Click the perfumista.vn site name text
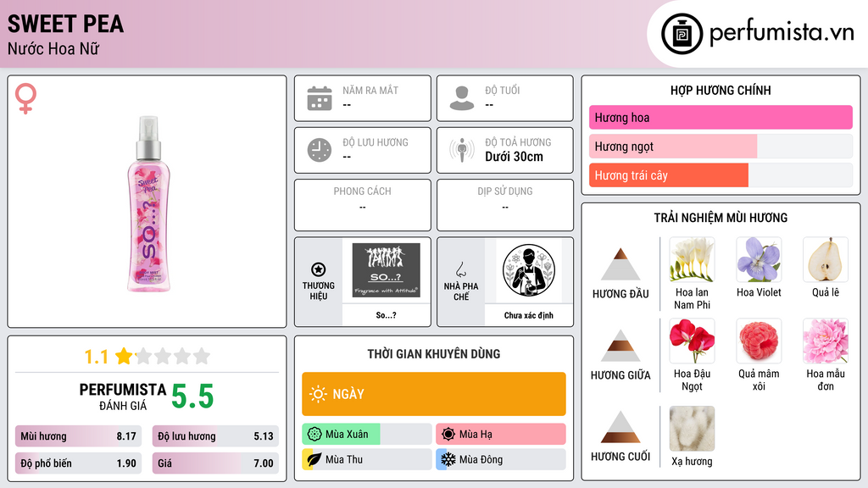The width and height of the screenshot is (868, 488). pyautogui.click(x=782, y=32)
